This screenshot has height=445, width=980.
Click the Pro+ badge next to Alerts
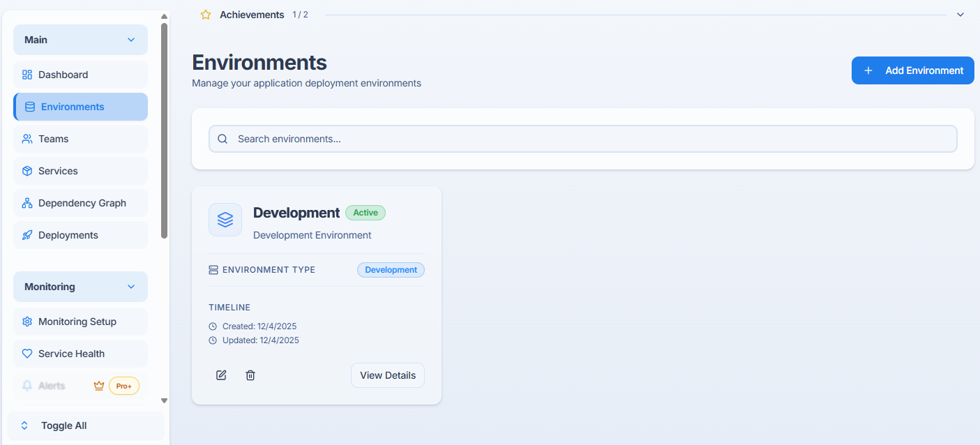click(x=123, y=385)
